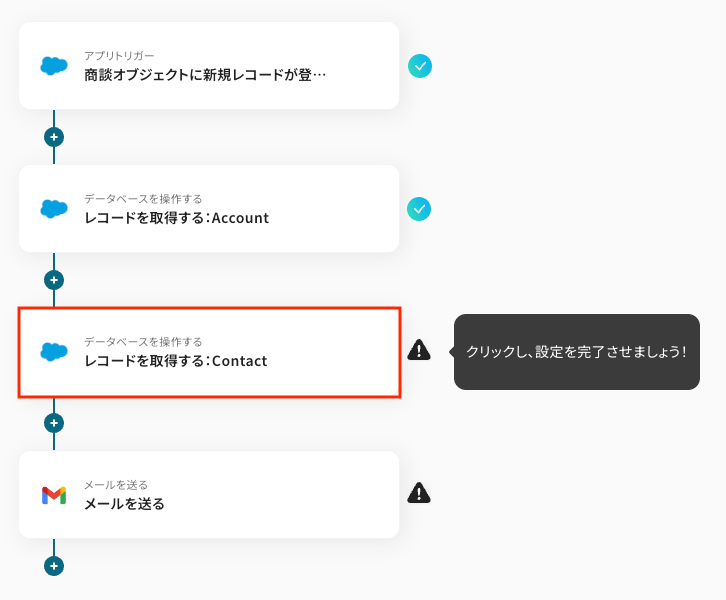Click the Salesforce icon on the Contact step
The width and height of the screenshot is (726, 600).
pyautogui.click(x=54, y=352)
